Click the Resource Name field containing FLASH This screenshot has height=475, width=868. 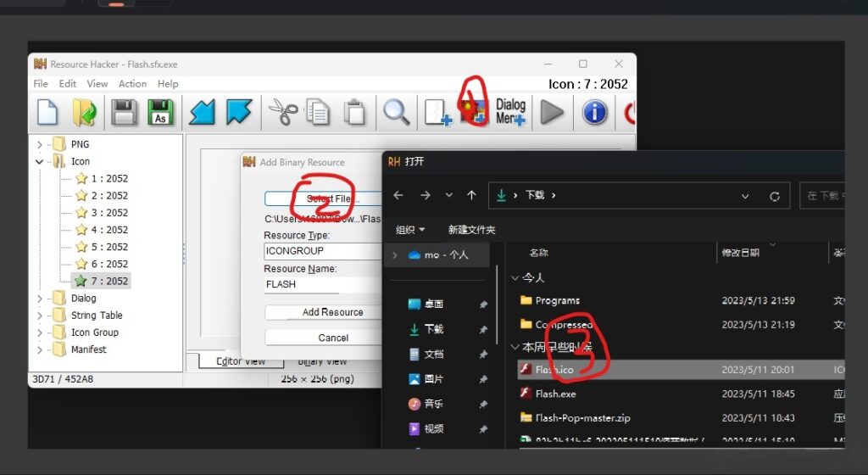coord(323,284)
